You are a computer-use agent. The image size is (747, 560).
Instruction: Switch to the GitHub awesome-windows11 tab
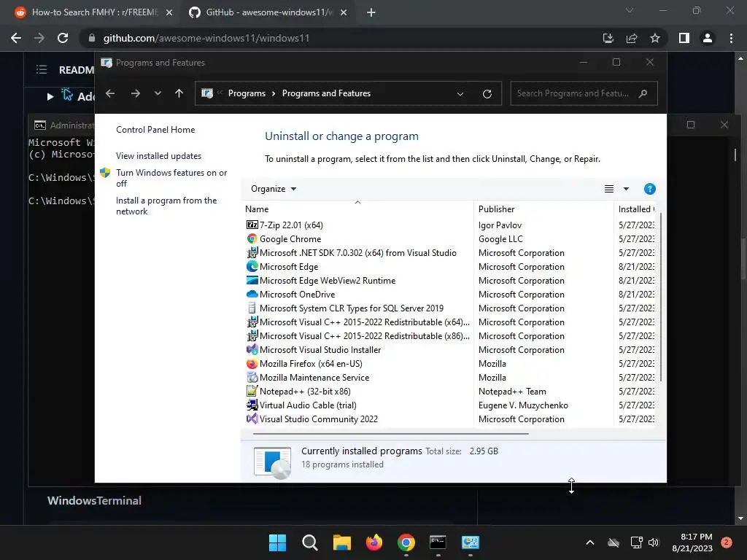[x=267, y=12]
